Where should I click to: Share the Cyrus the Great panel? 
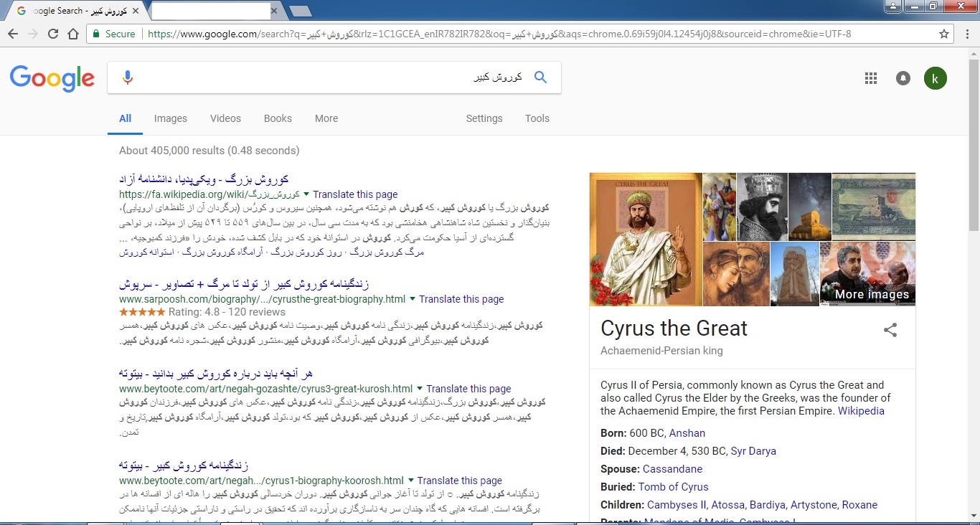(890, 330)
